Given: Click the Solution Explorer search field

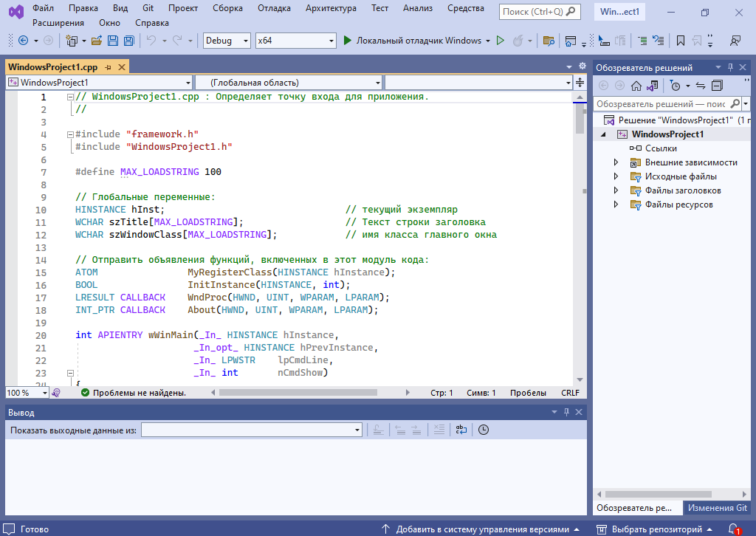Looking at the screenshot, I should pos(659,105).
